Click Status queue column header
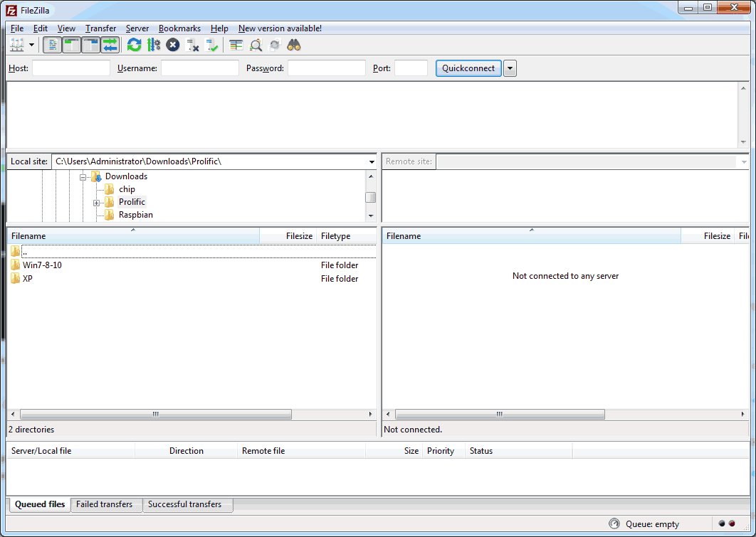Screen dimensions: 756x537 tap(519, 451)
